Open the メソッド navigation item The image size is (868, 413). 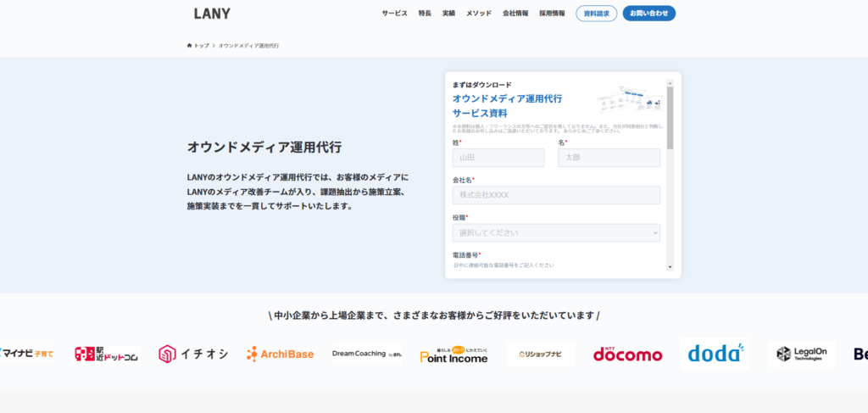click(x=478, y=14)
